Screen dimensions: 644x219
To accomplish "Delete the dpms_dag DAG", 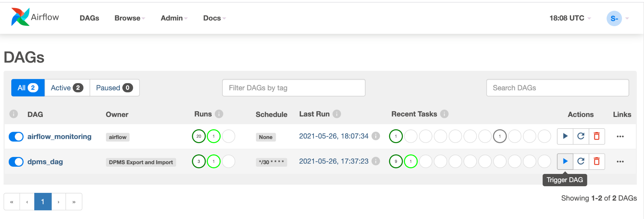I will [597, 161].
